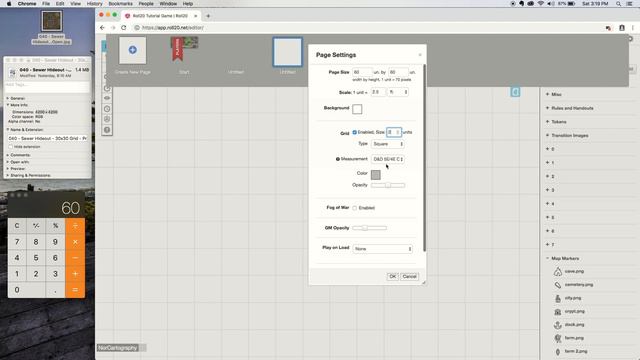The width and height of the screenshot is (640, 360).
Task: Click the Create New Page plus icon
Action: (132, 50)
